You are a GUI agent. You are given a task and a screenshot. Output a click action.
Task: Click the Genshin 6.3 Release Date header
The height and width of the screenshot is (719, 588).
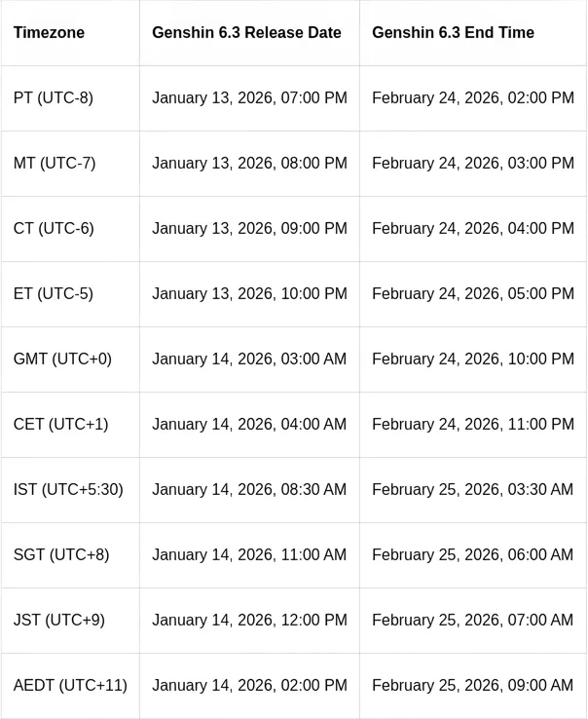point(246,33)
